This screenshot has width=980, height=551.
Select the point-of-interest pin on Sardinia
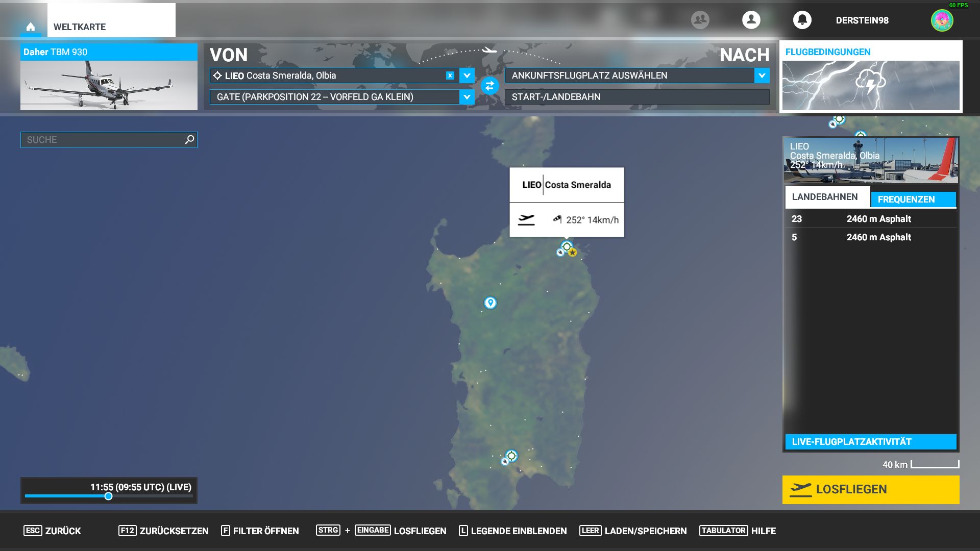click(x=490, y=303)
